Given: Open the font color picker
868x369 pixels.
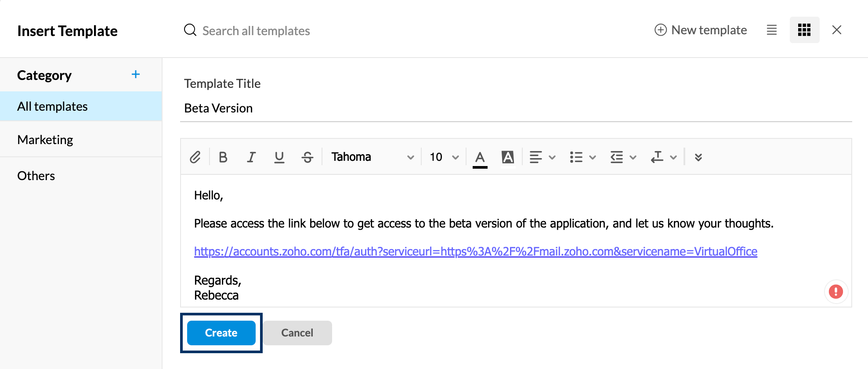Looking at the screenshot, I should click(480, 157).
